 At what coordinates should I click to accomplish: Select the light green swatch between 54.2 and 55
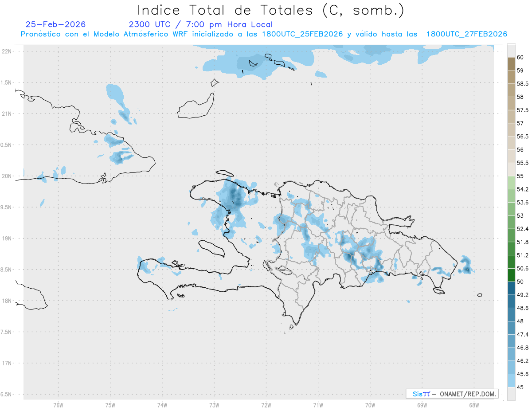tap(511, 183)
